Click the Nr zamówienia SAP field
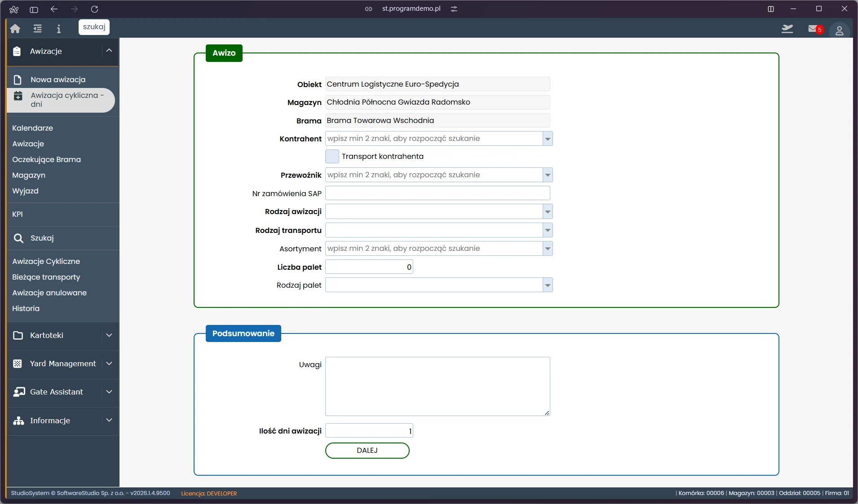 (438, 193)
